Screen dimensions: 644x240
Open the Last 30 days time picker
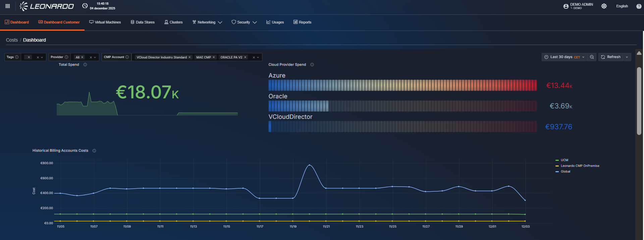564,57
